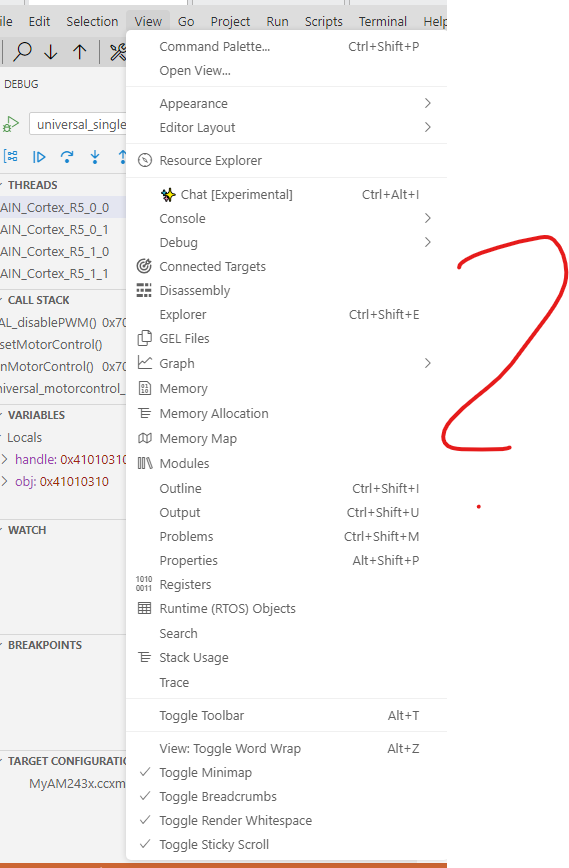The width and height of the screenshot is (569, 868).
Task: Collapse the THREADS section
Action: pos(32,185)
